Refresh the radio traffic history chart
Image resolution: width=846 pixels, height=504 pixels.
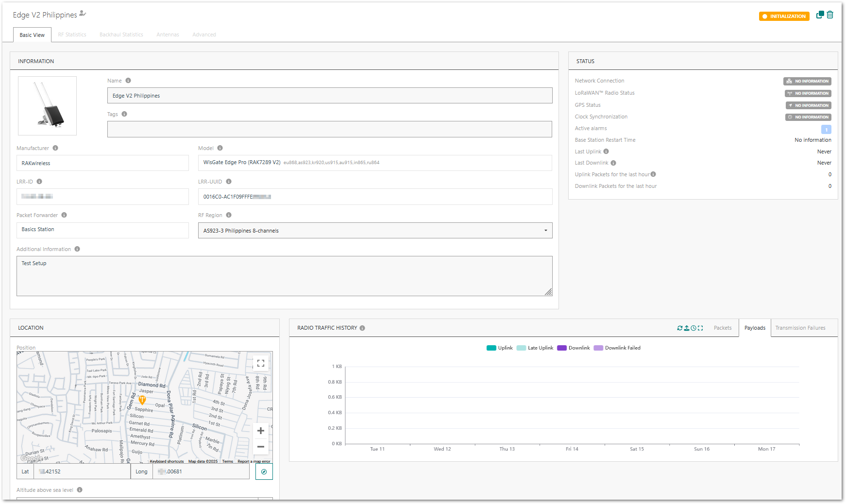click(x=680, y=328)
